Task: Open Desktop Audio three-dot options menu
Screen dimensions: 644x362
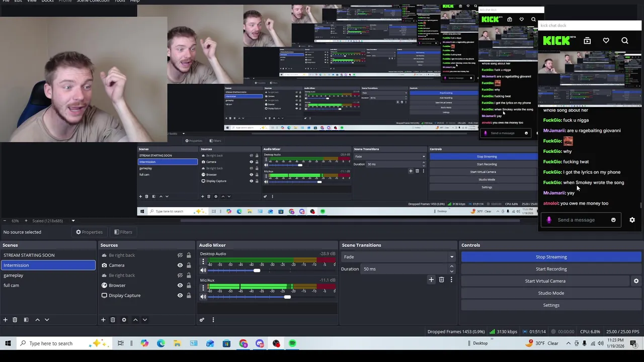Action: [x=203, y=262]
